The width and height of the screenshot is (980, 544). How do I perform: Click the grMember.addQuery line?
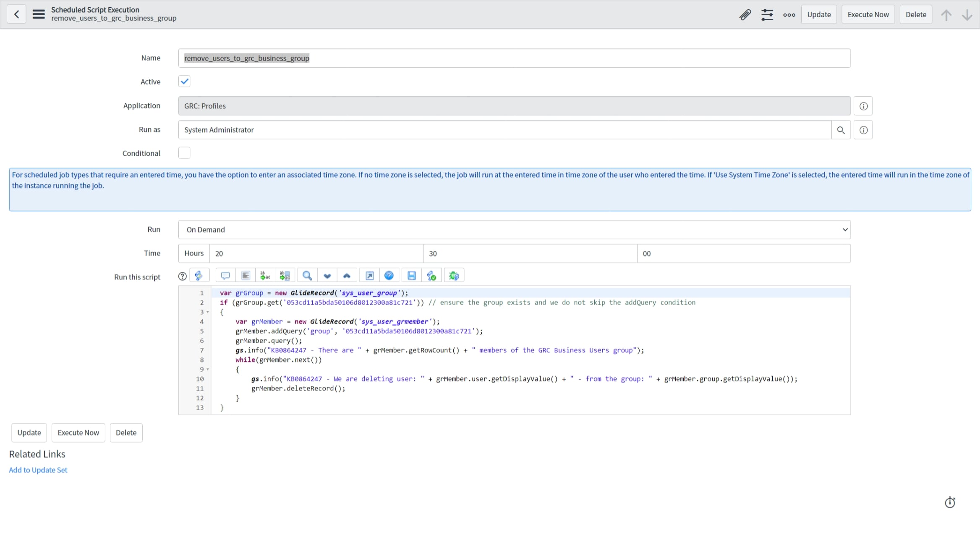pyautogui.click(x=359, y=331)
